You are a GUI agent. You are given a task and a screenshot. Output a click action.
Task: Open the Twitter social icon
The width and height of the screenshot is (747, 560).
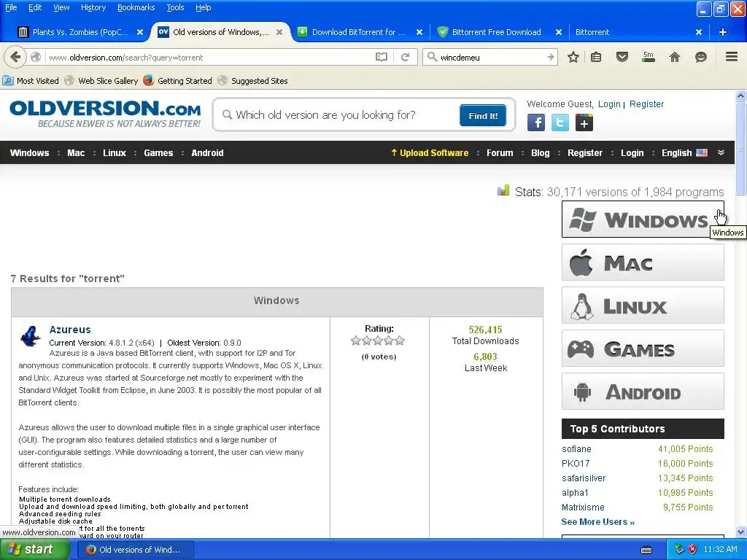[x=560, y=122]
